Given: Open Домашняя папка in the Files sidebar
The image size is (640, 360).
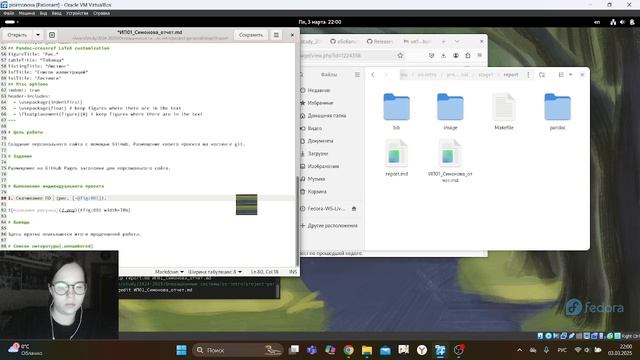Looking at the screenshot, I should coord(331,116).
